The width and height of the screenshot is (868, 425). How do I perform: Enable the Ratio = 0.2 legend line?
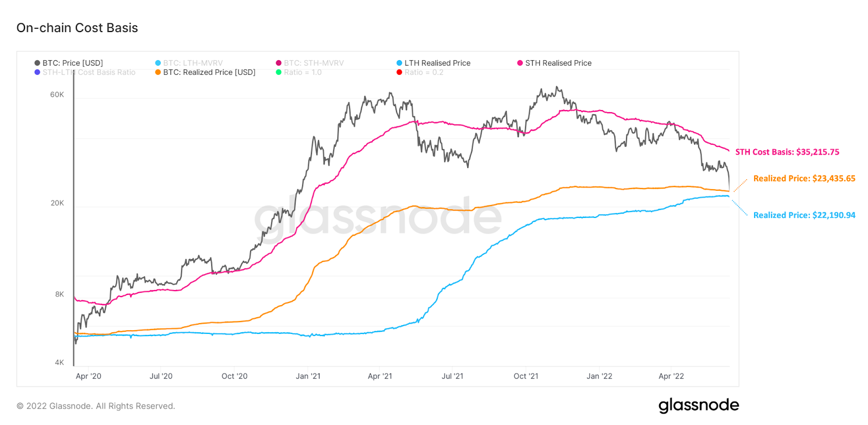(424, 72)
